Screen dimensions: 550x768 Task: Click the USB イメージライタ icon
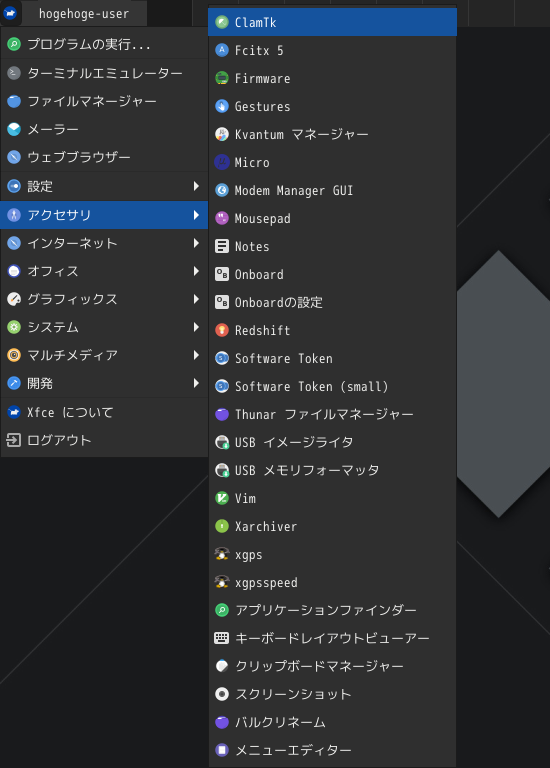(222, 442)
